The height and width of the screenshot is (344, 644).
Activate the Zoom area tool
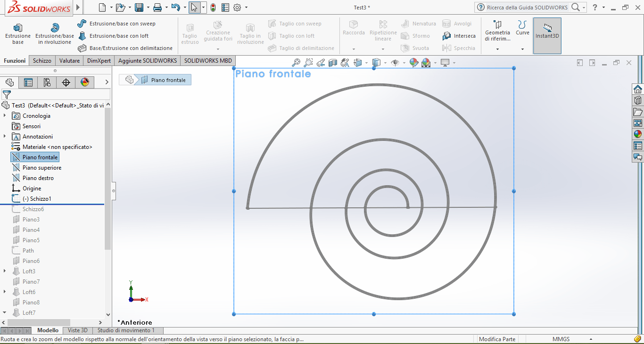coord(308,62)
